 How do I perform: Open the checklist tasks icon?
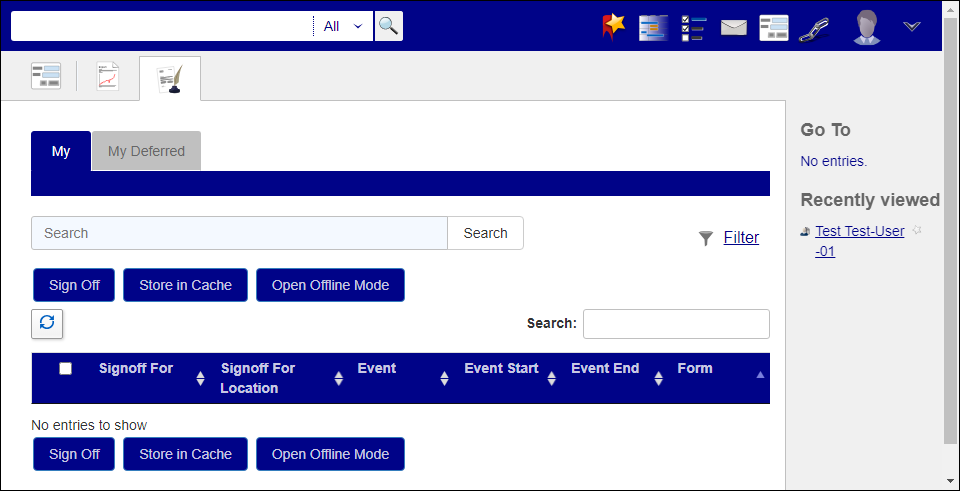pyautogui.click(x=694, y=28)
